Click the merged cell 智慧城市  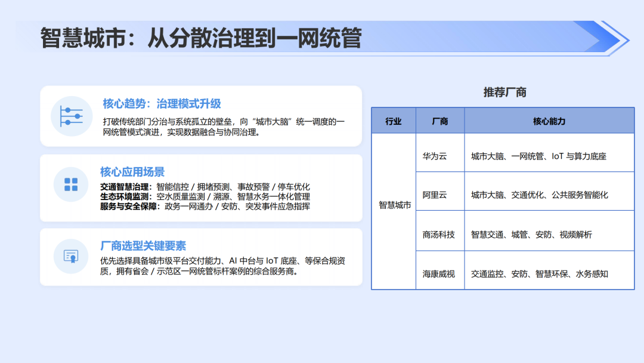394,211
